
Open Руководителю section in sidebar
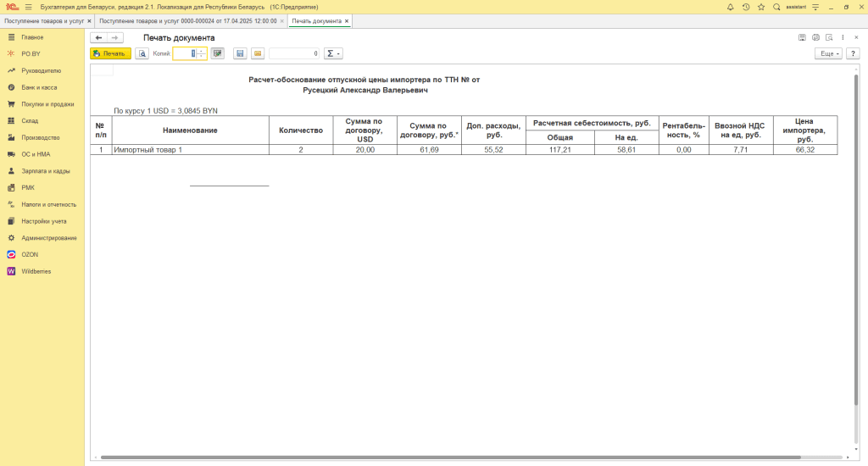click(x=42, y=71)
